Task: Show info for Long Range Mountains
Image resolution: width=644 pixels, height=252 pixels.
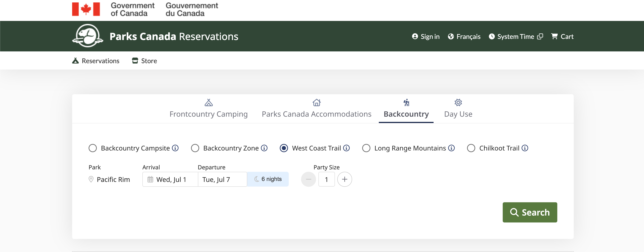Action: (451, 148)
